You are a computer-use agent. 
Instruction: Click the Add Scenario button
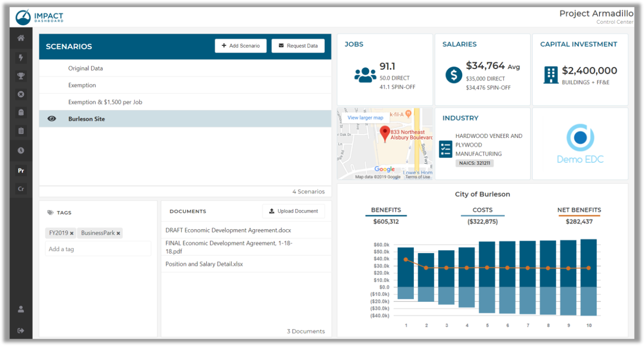[240, 46]
